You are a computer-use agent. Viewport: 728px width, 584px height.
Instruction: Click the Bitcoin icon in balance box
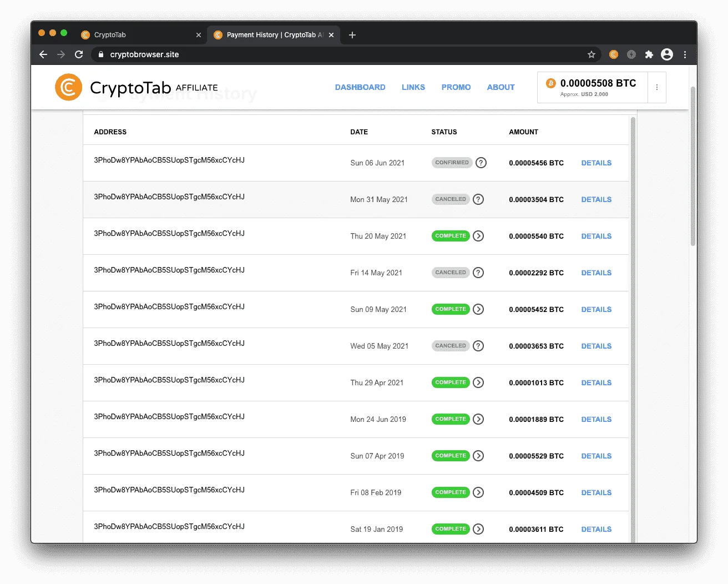pyautogui.click(x=550, y=83)
